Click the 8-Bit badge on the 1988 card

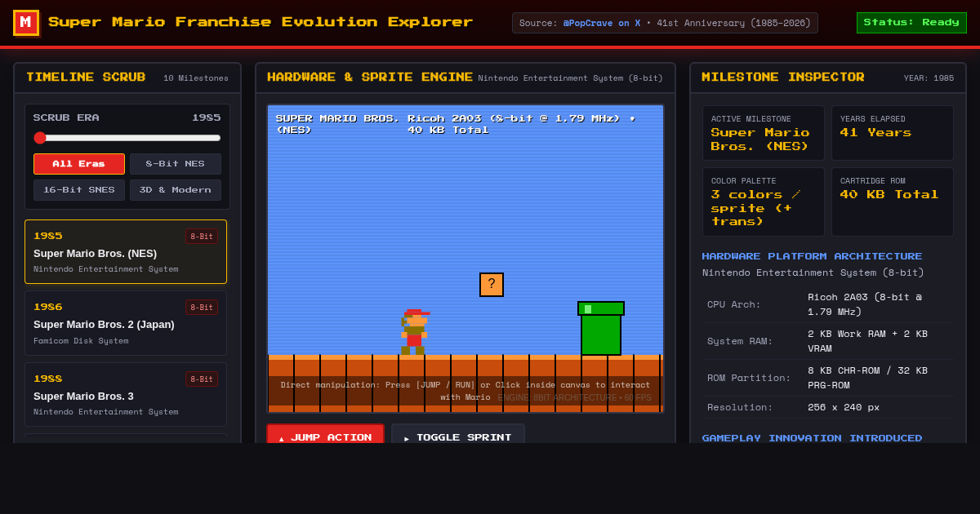(202, 379)
